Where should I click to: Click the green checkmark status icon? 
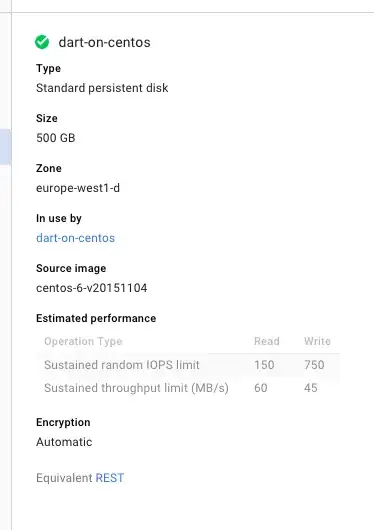(42, 42)
